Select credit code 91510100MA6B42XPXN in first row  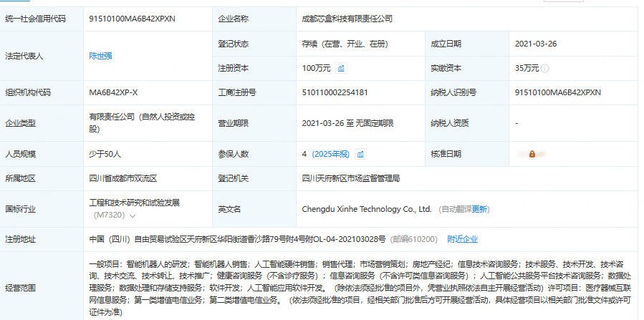(133, 19)
